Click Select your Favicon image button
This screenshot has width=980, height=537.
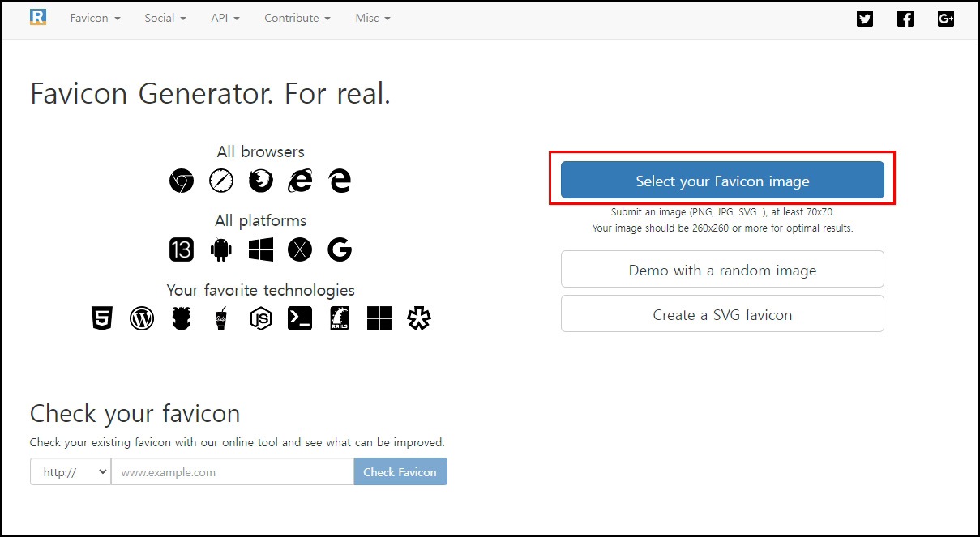722,180
